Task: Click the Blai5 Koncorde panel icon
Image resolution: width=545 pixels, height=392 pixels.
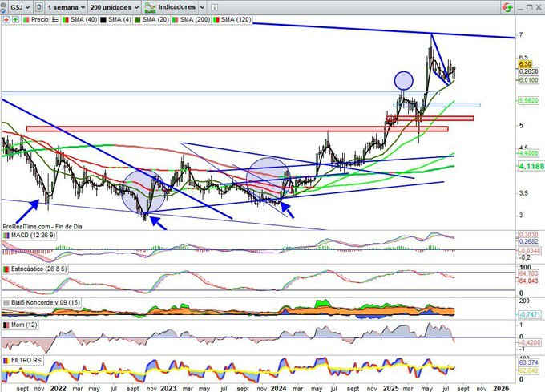Action: click(x=6, y=303)
